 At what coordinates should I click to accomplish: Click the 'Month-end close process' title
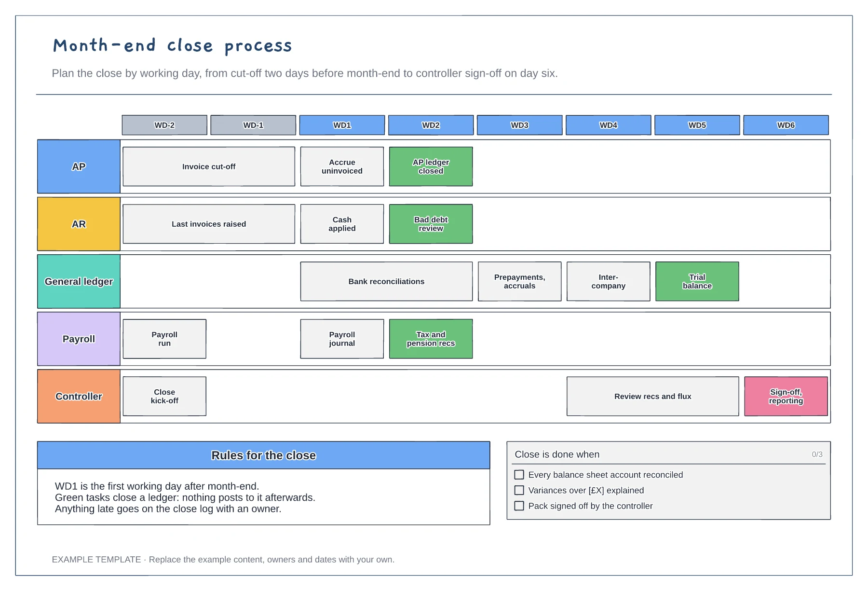click(173, 46)
